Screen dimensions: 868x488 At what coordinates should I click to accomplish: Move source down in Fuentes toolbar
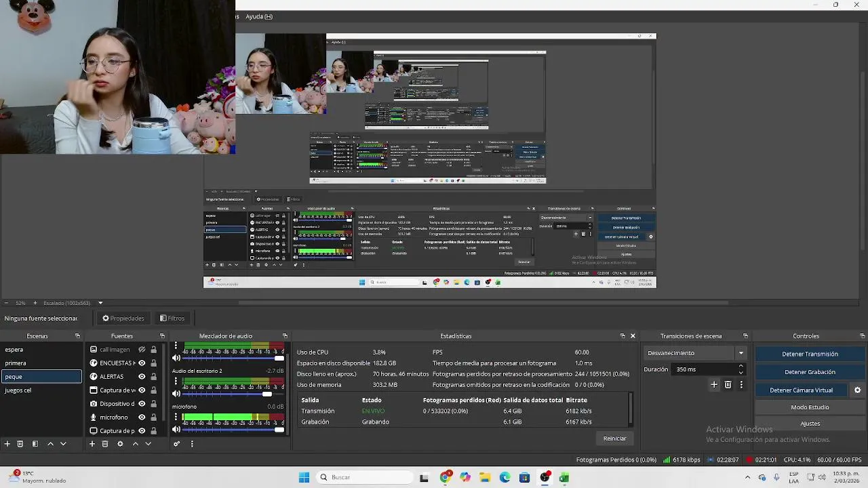pyautogui.click(x=148, y=444)
